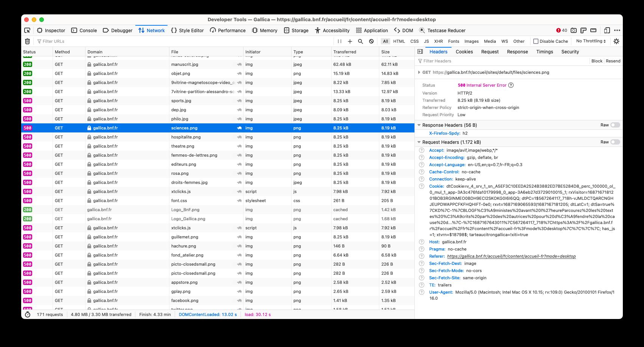The width and height of the screenshot is (644, 347).
Task: Click the Block button
Action: pyautogui.click(x=596, y=61)
